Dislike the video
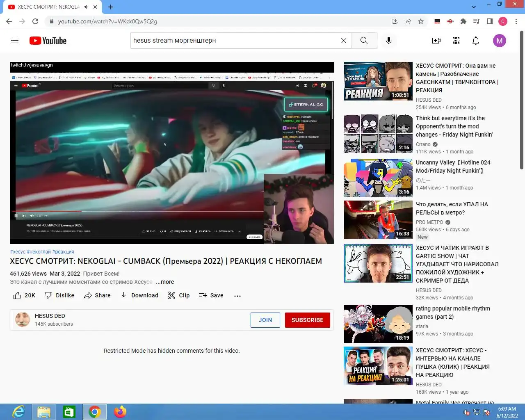This screenshot has width=525, height=420. pyautogui.click(x=59, y=295)
